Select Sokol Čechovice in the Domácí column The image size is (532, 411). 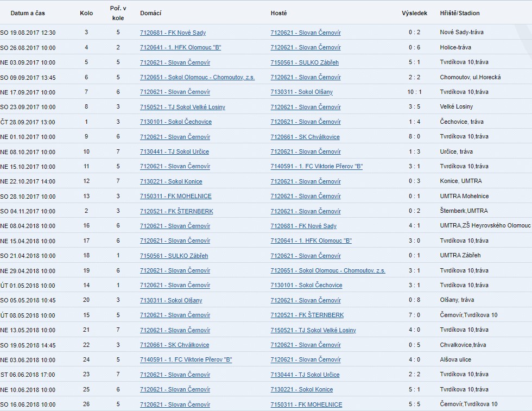pyautogui.click(x=176, y=122)
